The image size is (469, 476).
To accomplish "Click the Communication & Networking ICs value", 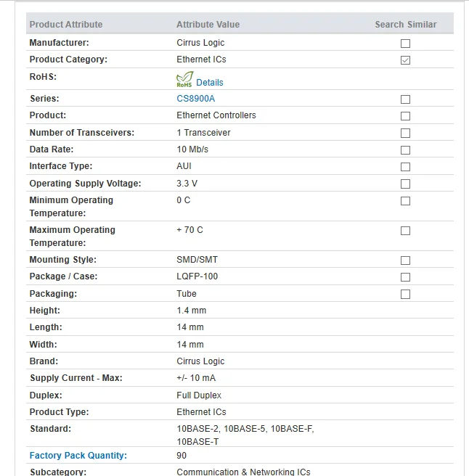I will click(244, 472).
